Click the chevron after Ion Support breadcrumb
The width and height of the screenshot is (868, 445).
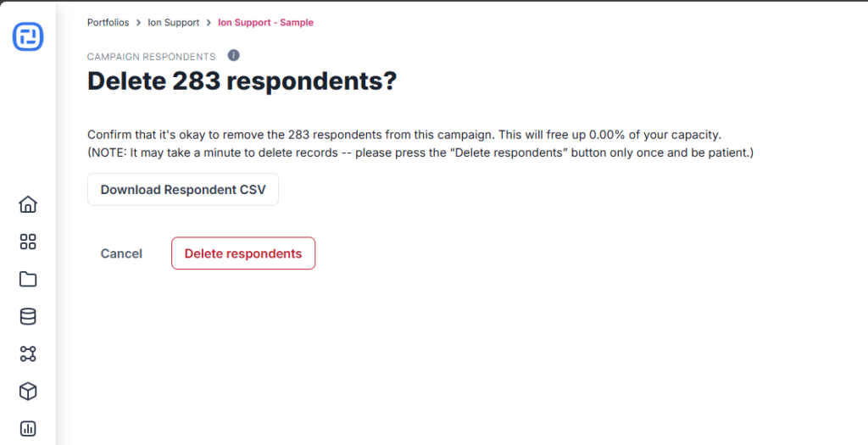coord(209,23)
